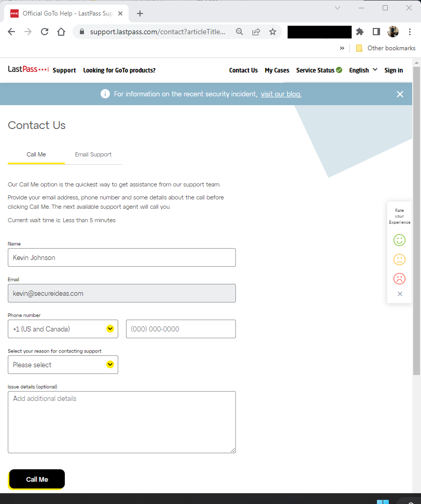
Task: Open the tab search dropdown arrow
Action: click(338, 8)
